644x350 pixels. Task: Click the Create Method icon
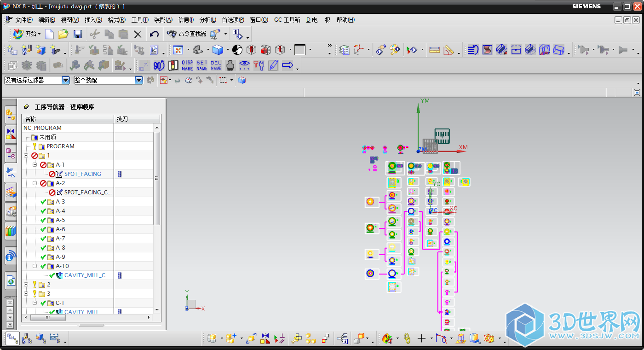56,50
